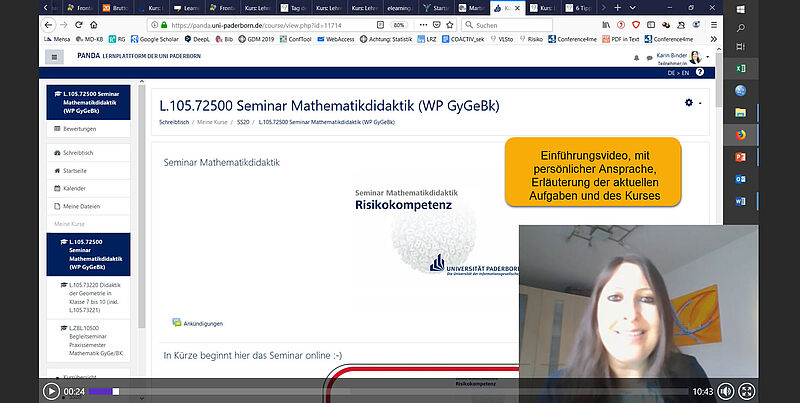Open the notifications bell icon
The image size is (800, 403).
point(636,58)
